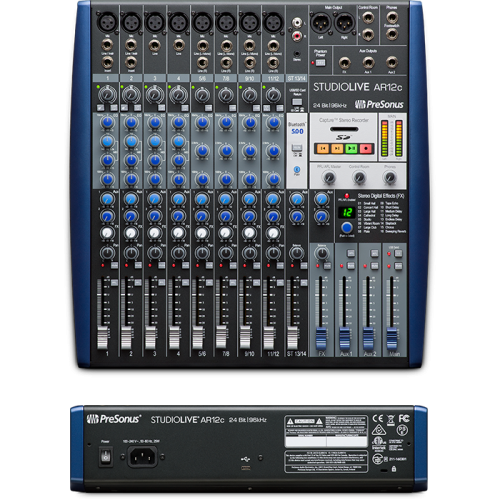Click the STUDIOLIVE AR12c top panel label
The width and height of the screenshot is (500, 500).
coord(357,87)
